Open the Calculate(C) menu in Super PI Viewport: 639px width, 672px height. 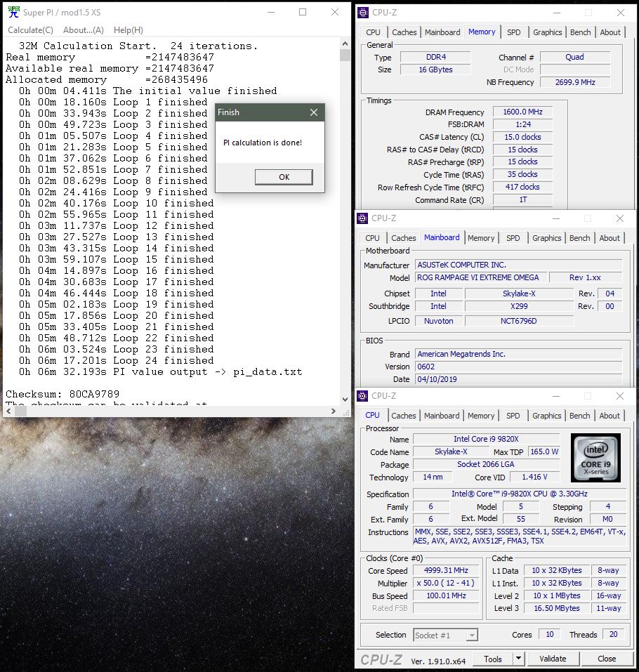coord(30,30)
